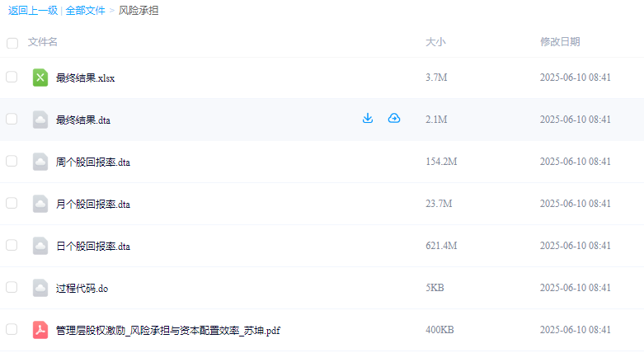Sort by 修改日期 column header
Screen dimensions: 644x353
(x=560, y=42)
